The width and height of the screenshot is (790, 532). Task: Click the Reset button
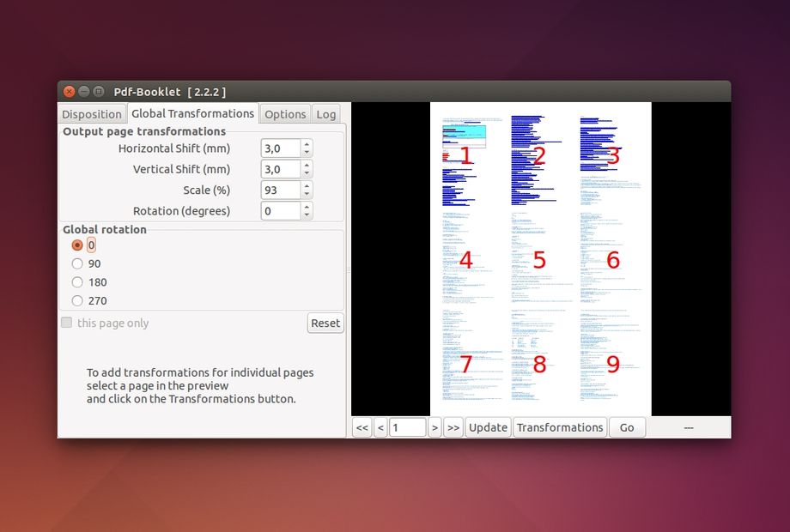click(x=325, y=323)
